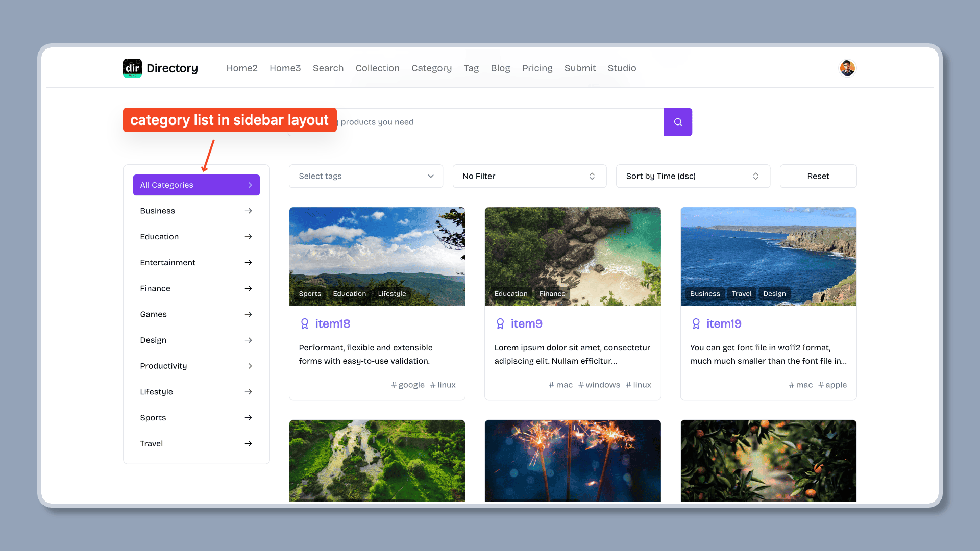Click the item icon next to item19

[695, 323]
